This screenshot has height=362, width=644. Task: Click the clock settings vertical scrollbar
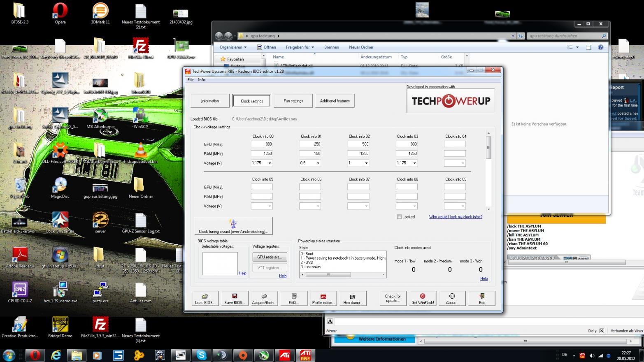(488, 171)
